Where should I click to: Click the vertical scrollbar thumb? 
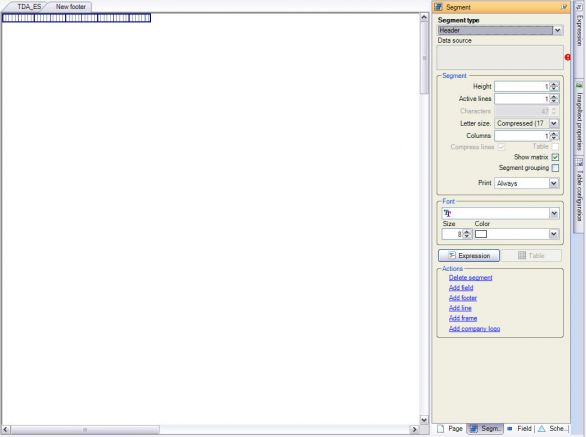424,58
